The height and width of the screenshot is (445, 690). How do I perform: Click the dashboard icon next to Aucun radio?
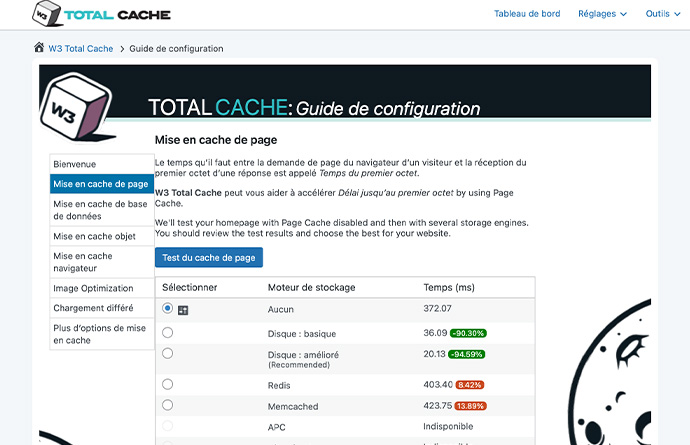(183, 310)
